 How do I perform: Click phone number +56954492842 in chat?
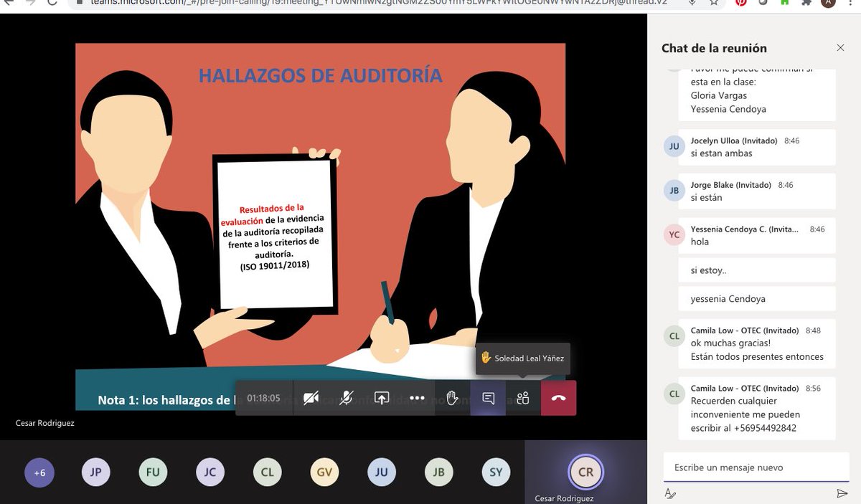click(765, 428)
